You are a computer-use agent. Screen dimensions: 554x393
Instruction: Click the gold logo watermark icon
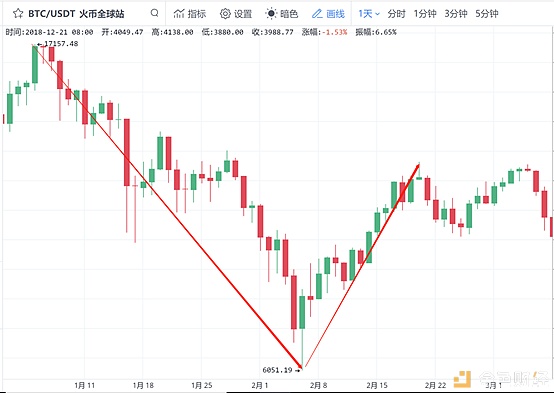tap(462, 379)
